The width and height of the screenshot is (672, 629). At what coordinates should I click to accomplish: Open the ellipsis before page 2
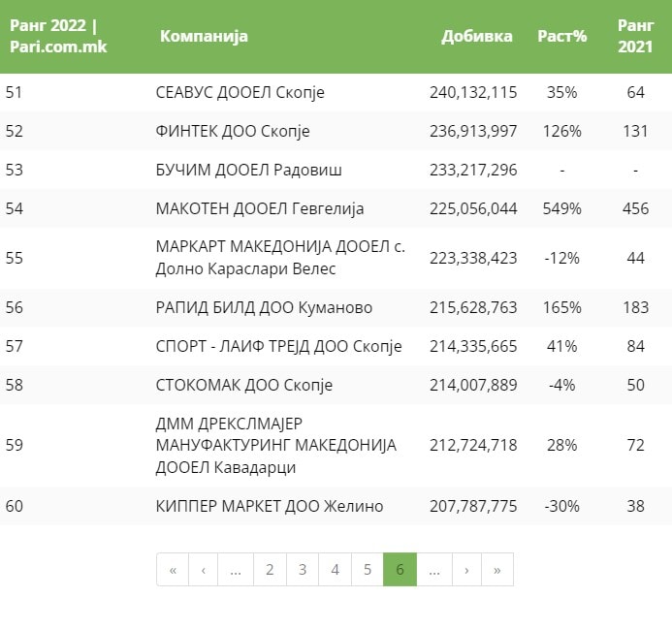(236, 570)
